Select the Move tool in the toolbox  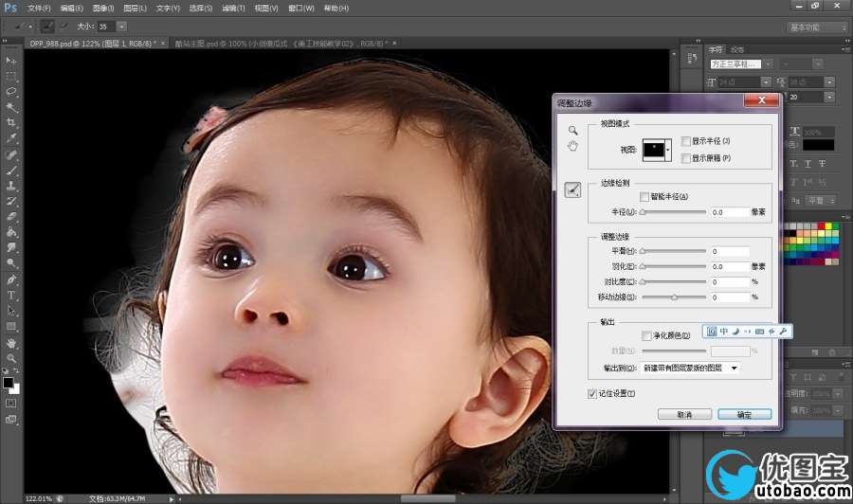tap(10, 60)
